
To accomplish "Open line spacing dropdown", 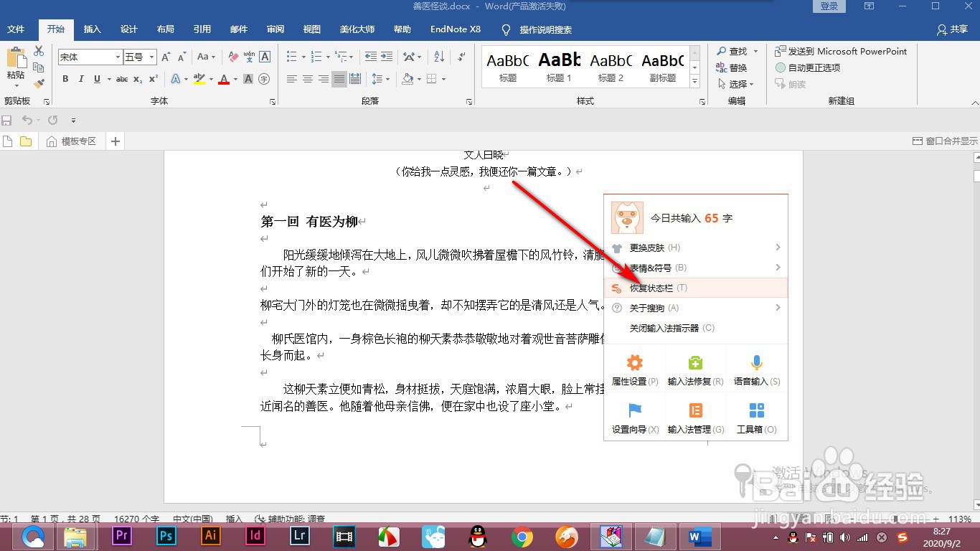I will 381,79.
